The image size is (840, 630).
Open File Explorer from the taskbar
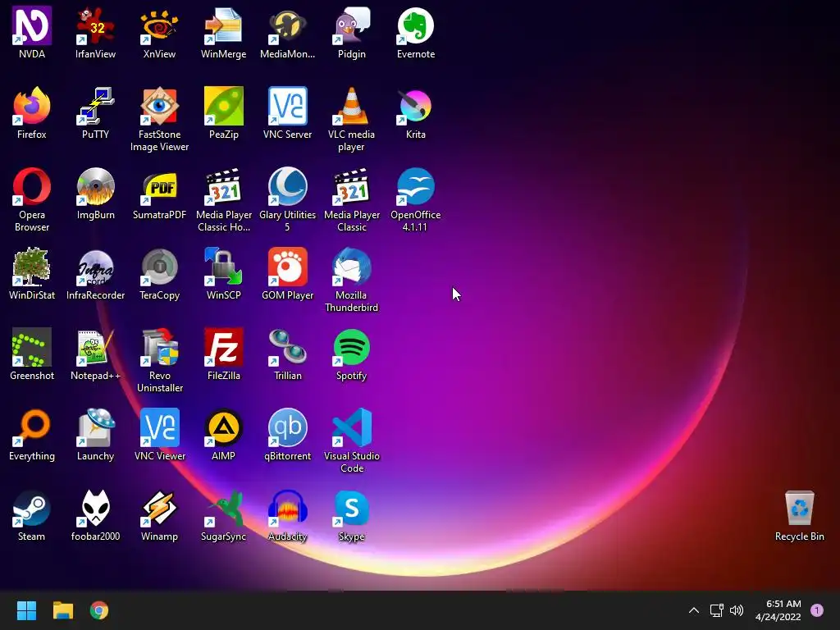click(62, 610)
